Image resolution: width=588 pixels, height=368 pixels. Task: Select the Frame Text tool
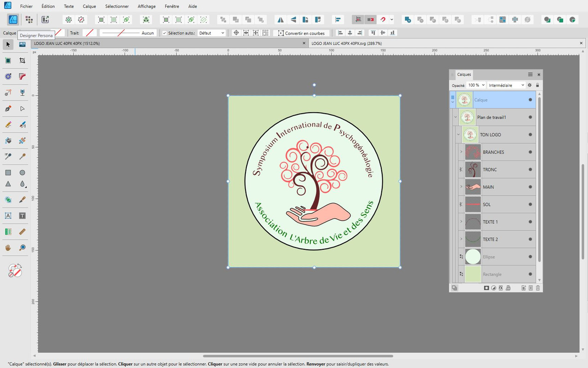pos(22,216)
